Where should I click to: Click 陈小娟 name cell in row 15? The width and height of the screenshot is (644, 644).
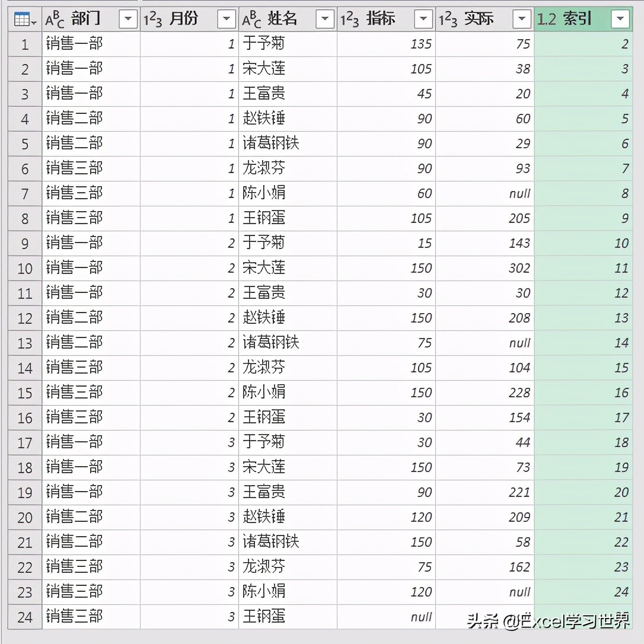(288, 393)
